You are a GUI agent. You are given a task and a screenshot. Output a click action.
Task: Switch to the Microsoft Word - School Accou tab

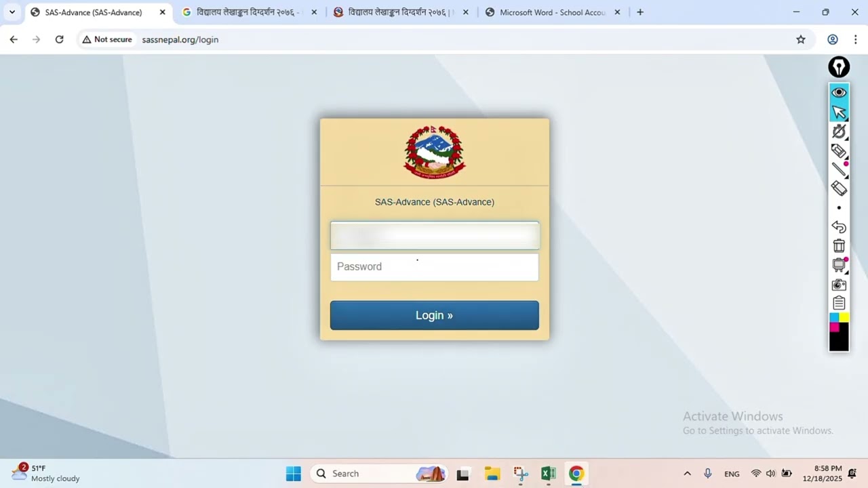(x=551, y=12)
